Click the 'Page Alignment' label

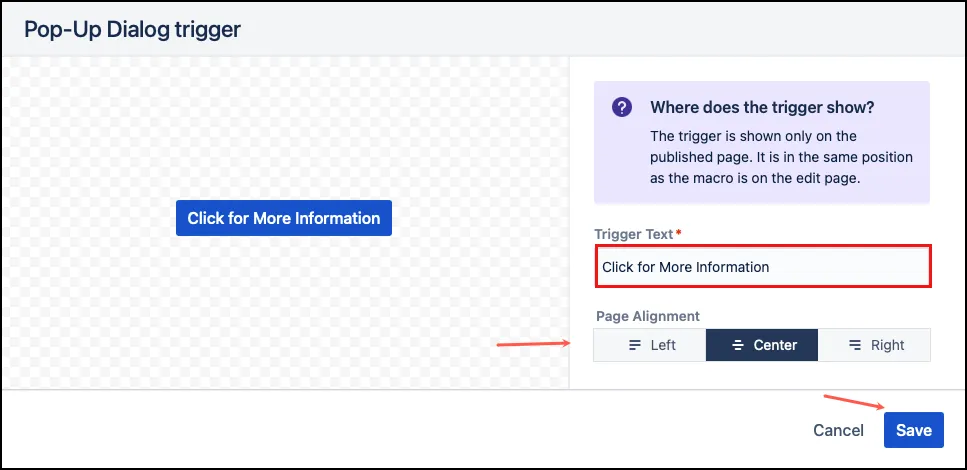point(648,316)
